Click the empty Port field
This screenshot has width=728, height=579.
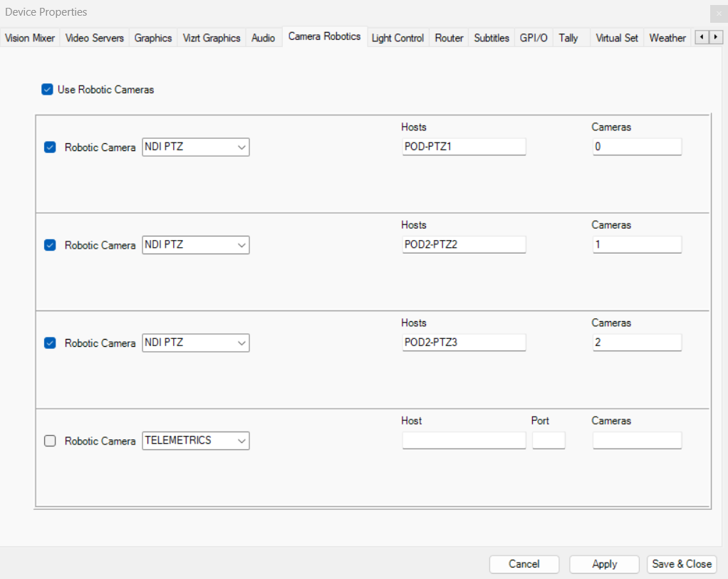click(x=548, y=441)
